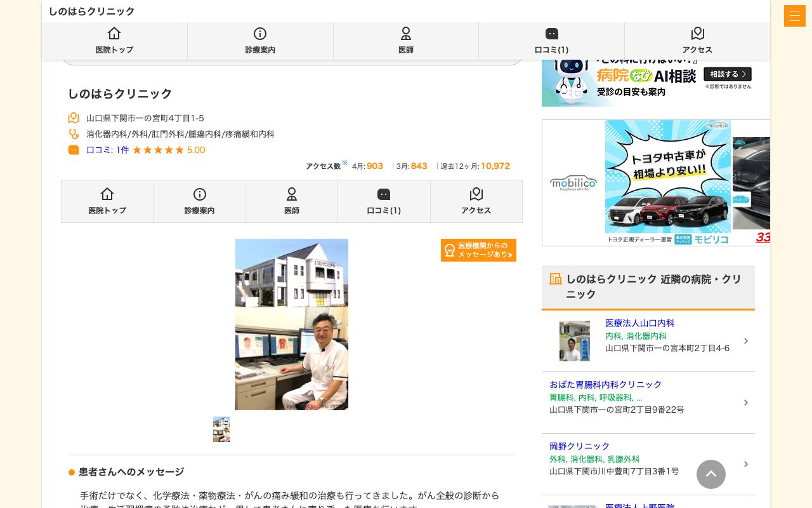Click the map icon in lower アクセス tab
This screenshot has width=812, height=508.
476,194
